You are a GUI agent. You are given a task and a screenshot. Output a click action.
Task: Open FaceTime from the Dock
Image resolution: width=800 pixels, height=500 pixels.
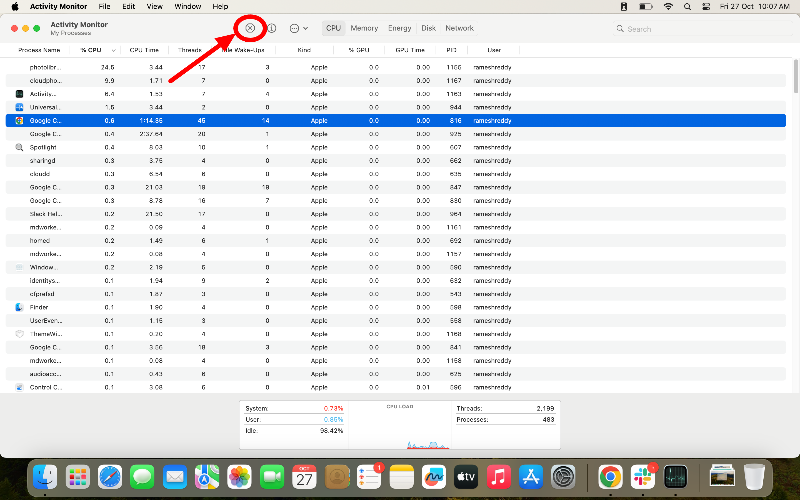point(272,478)
